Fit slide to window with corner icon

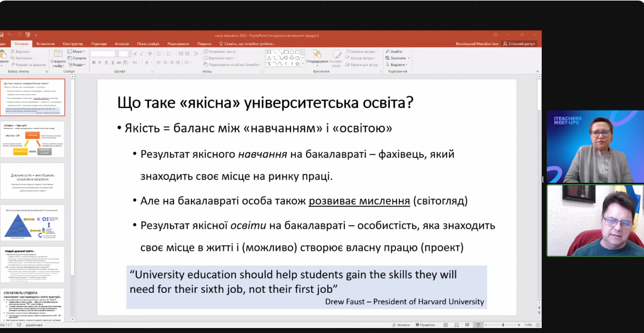[538, 325]
